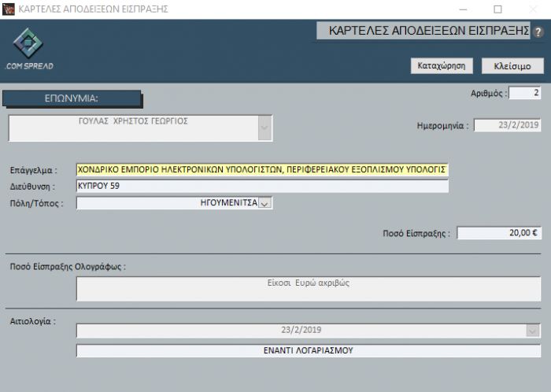This screenshot has width=551, height=392.
Task: Click the help question mark icon
Action: (x=538, y=32)
